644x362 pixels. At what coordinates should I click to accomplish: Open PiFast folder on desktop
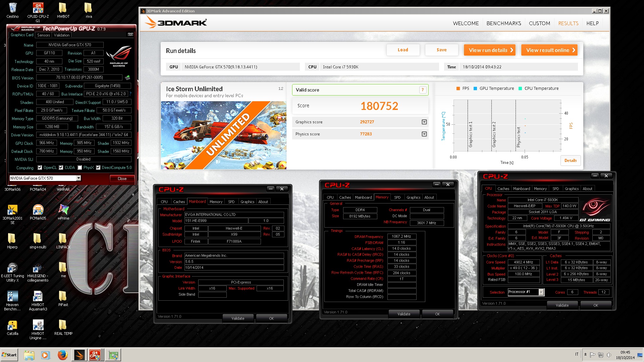(x=63, y=298)
